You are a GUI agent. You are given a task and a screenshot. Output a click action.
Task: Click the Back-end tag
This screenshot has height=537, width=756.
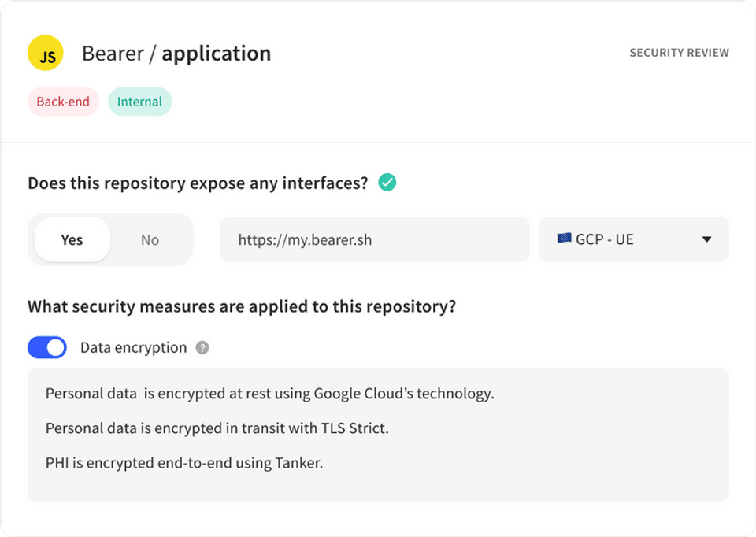63,102
